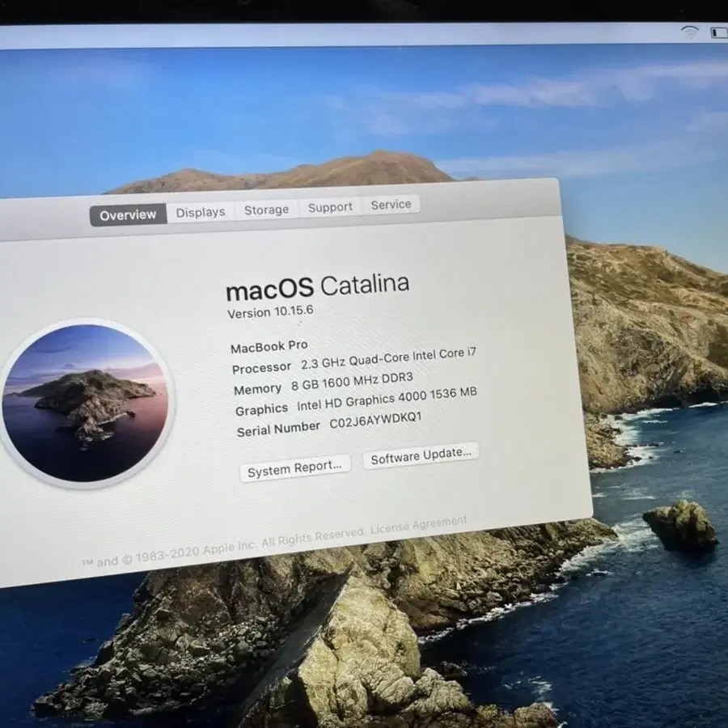Open the Support tab
The image size is (728, 728).
330,207
